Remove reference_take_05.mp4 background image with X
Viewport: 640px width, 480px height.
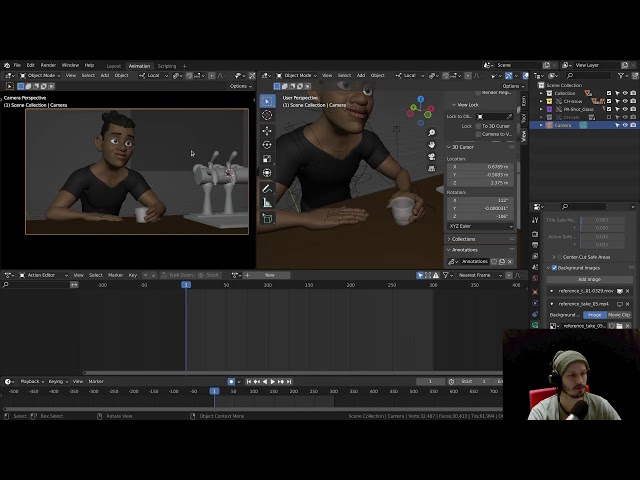(628, 304)
